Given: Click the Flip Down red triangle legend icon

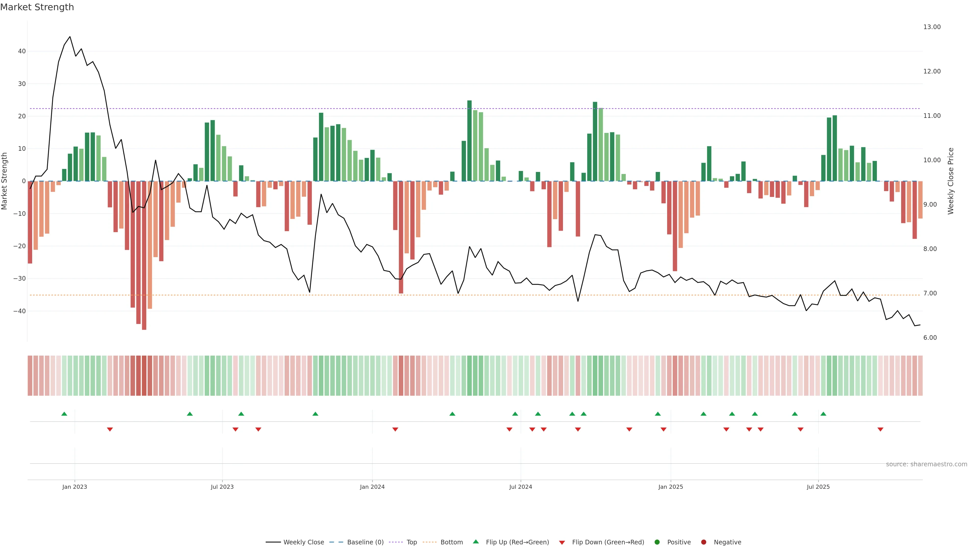Looking at the screenshot, I should click(562, 543).
